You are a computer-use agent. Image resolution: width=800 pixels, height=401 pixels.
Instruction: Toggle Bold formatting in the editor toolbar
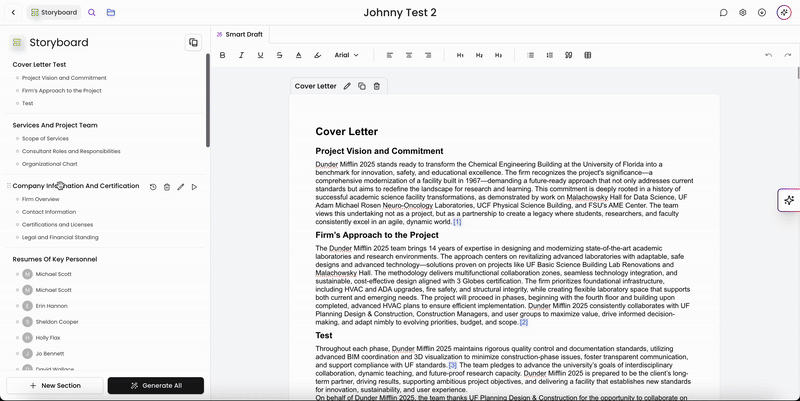pyautogui.click(x=222, y=55)
